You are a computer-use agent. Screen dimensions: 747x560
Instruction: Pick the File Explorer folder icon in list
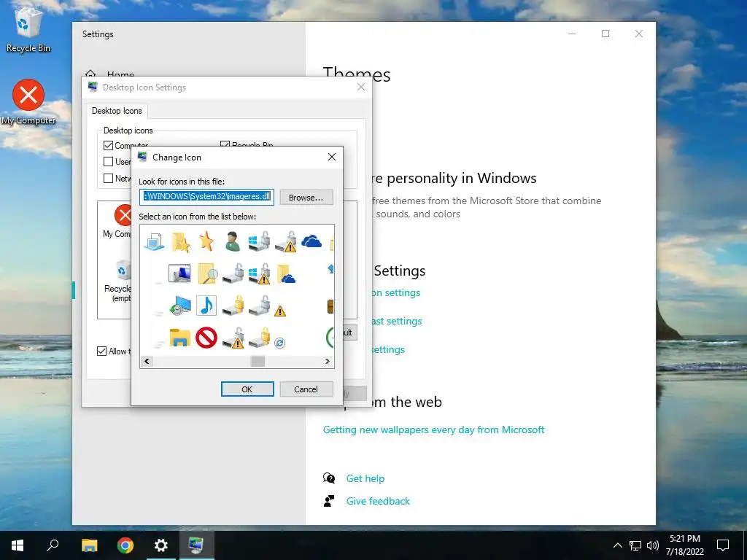179,338
